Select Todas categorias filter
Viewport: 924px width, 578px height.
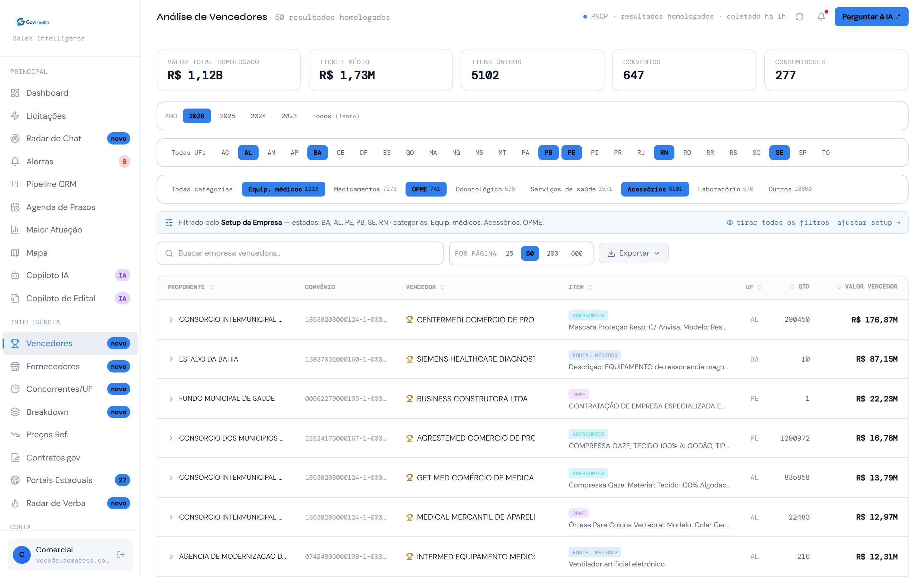click(x=202, y=189)
